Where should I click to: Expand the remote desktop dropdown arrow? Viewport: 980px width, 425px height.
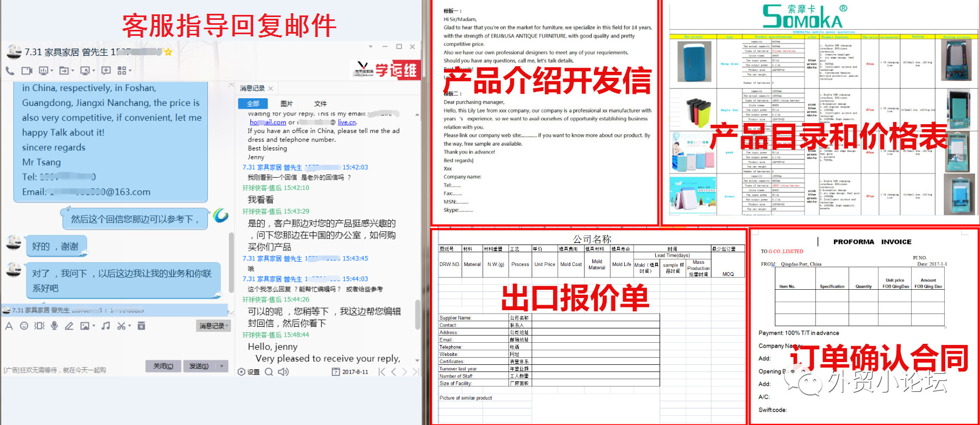click(93, 71)
